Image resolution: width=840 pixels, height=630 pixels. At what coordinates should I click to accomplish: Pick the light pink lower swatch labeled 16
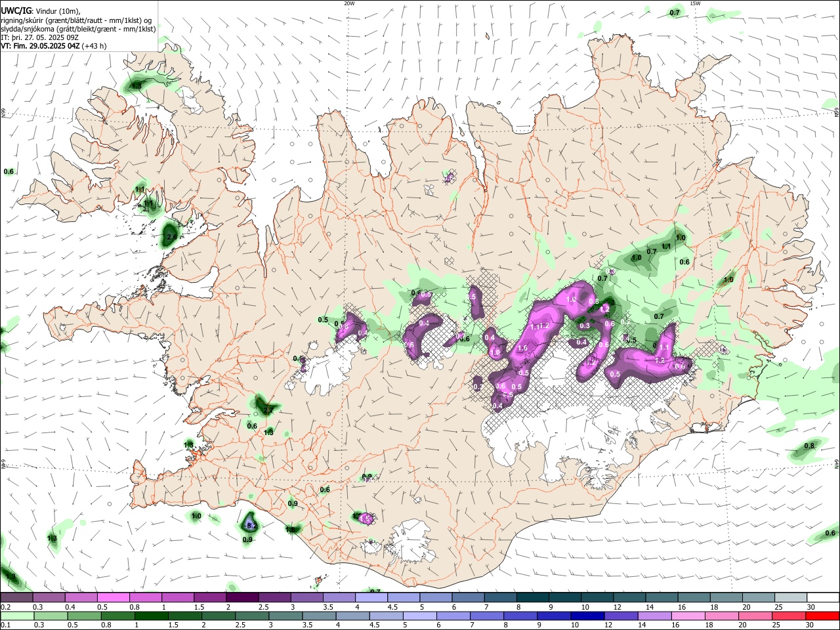click(688, 616)
